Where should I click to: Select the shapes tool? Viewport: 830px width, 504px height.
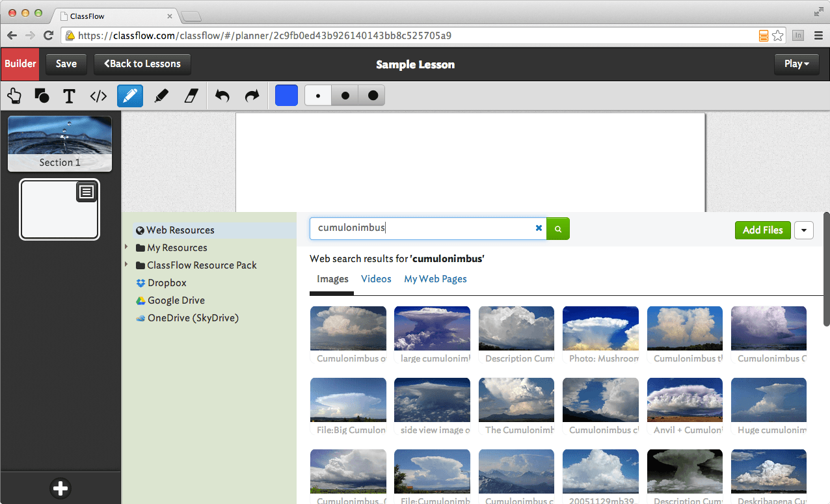pyautogui.click(x=42, y=96)
